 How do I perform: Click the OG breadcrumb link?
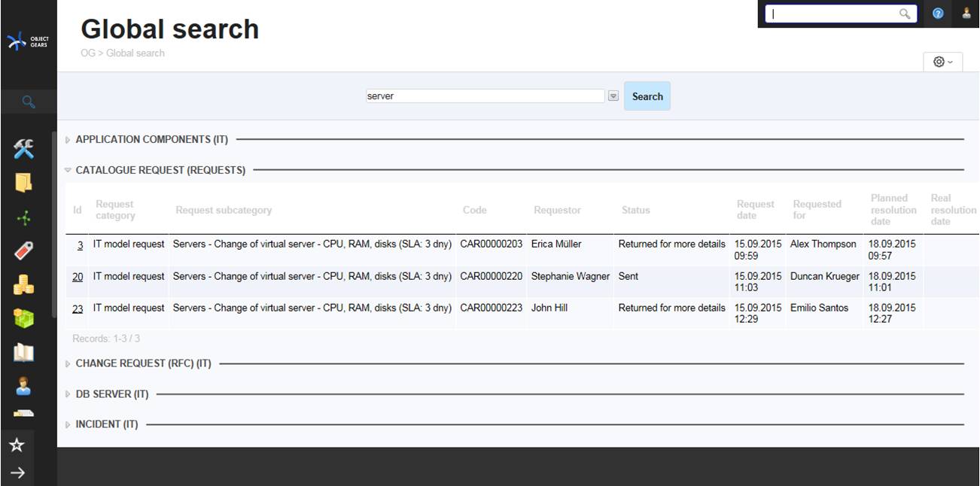(88, 53)
